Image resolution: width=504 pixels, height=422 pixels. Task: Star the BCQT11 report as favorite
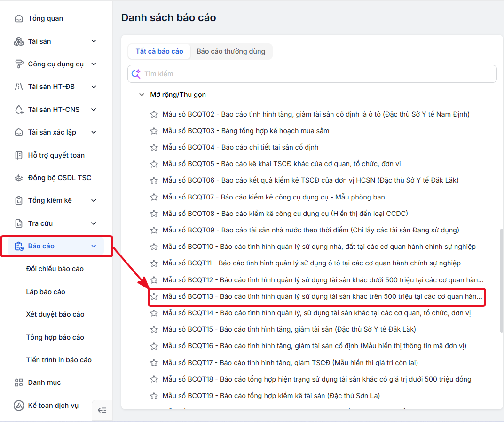coord(154,263)
